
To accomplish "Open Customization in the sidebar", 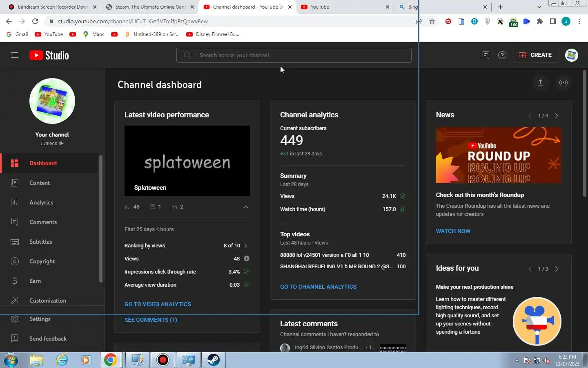I will (x=50, y=301).
